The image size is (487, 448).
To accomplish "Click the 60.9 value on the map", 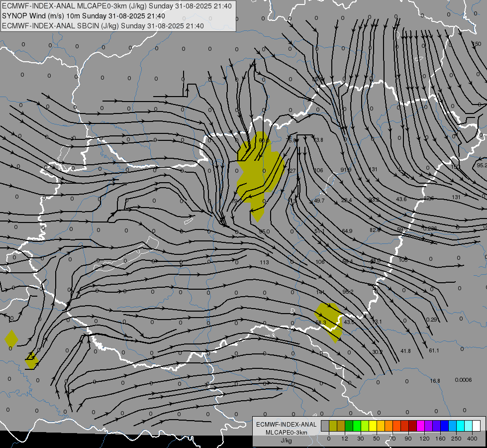I will point(264,140).
